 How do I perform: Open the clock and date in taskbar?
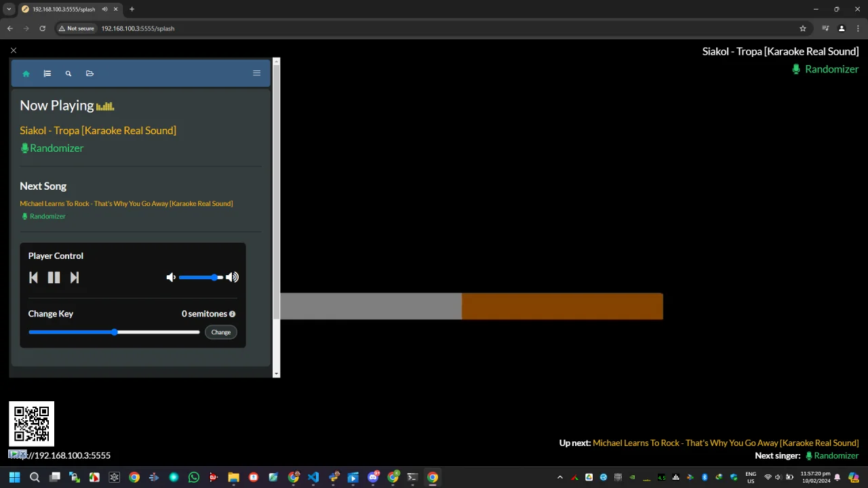click(x=815, y=477)
